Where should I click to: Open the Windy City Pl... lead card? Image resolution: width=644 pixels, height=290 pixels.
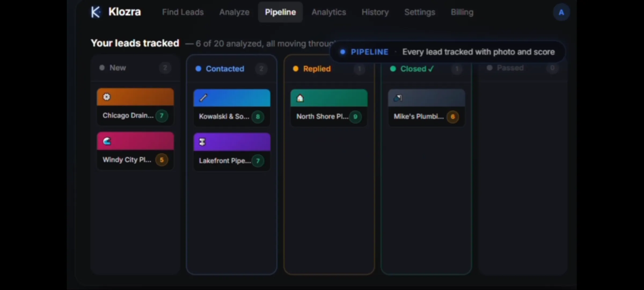pos(135,151)
